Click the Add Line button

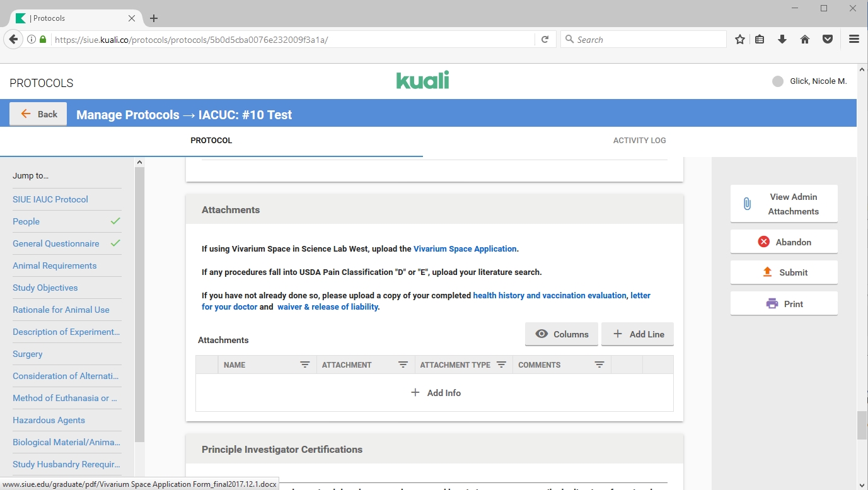click(x=637, y=334)
